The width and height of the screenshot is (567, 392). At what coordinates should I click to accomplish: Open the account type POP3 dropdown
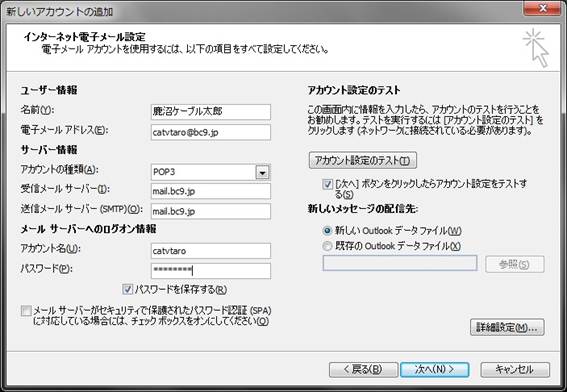coord(262,172)
